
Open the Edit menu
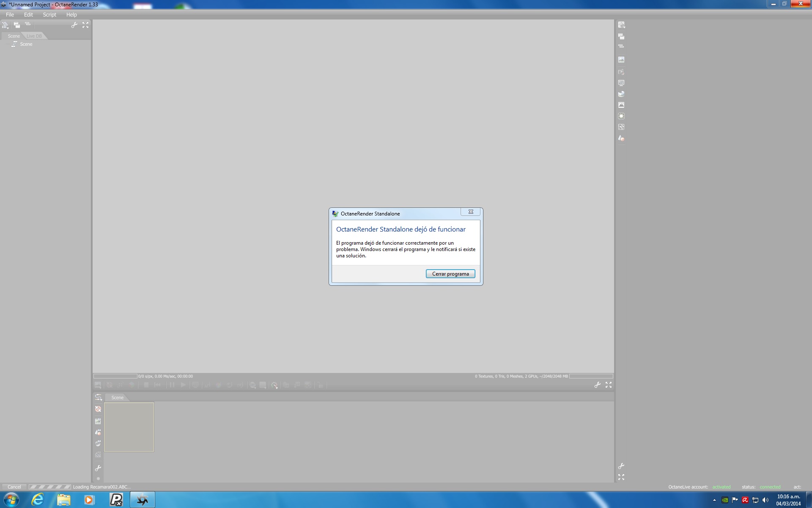(x=28, y=14)
